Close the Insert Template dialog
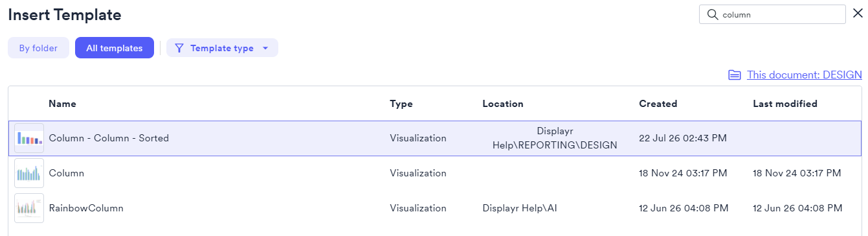 858,14
